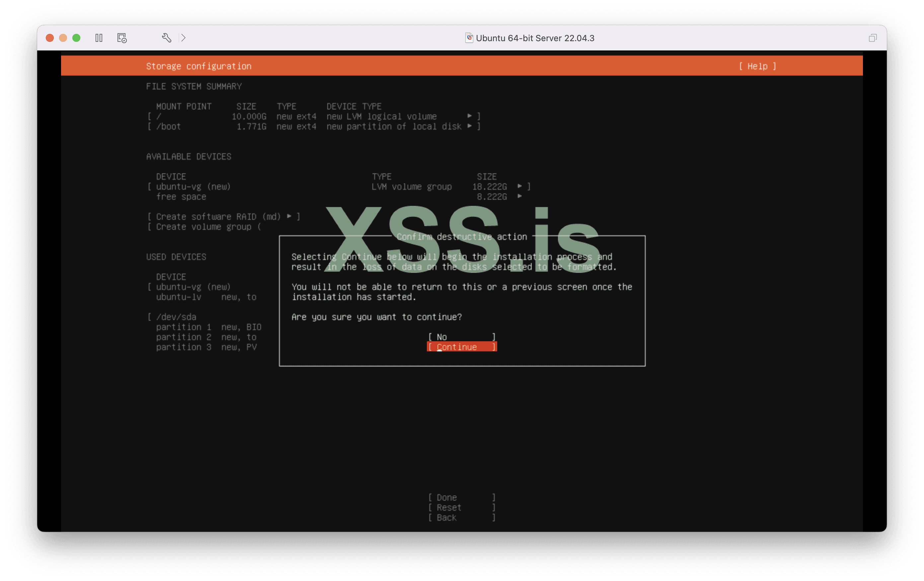This screenshot has height=581, width=924.
Task: Expand ubuntu-vg LVM volume group arrow
Action: pos(519,186)
